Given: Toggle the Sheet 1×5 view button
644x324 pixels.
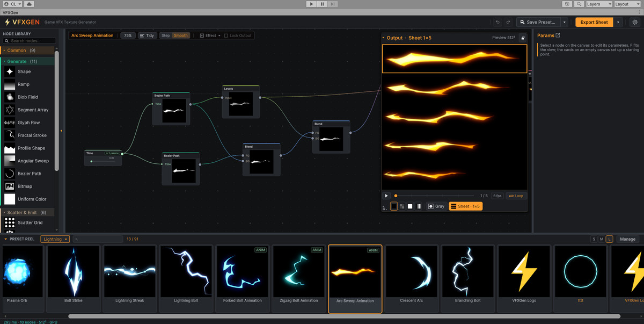Looking at the screenshot, I should pos(465,206).
